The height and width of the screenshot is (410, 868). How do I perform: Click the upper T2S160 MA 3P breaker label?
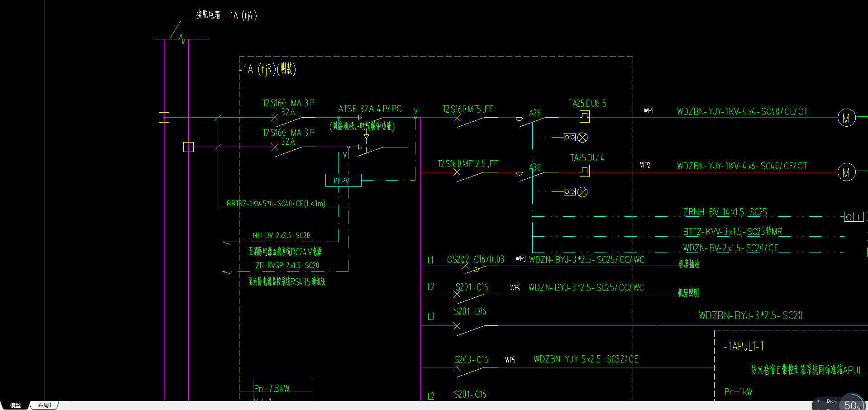[288, 103]
